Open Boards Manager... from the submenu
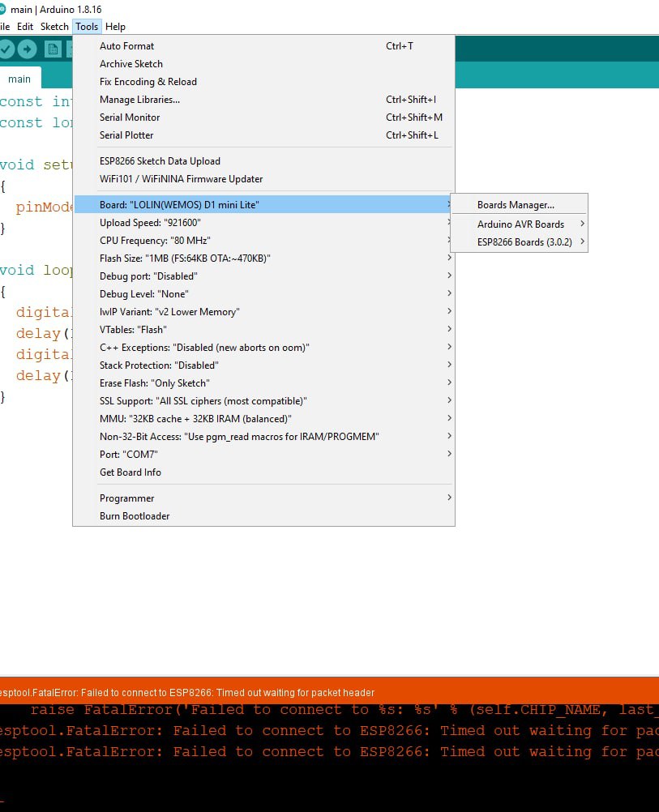The height and width of the screenshot is (812, 659). pos(519,205)
